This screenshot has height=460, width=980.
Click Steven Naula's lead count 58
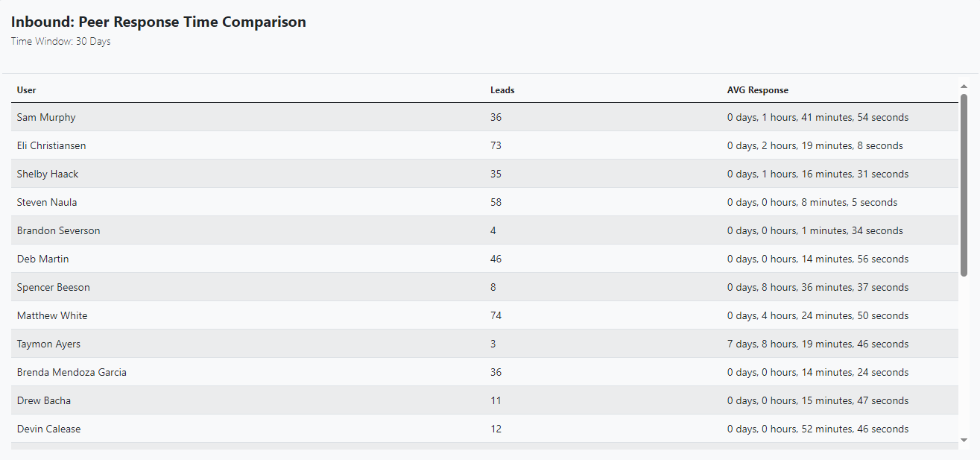coord(496,203)
